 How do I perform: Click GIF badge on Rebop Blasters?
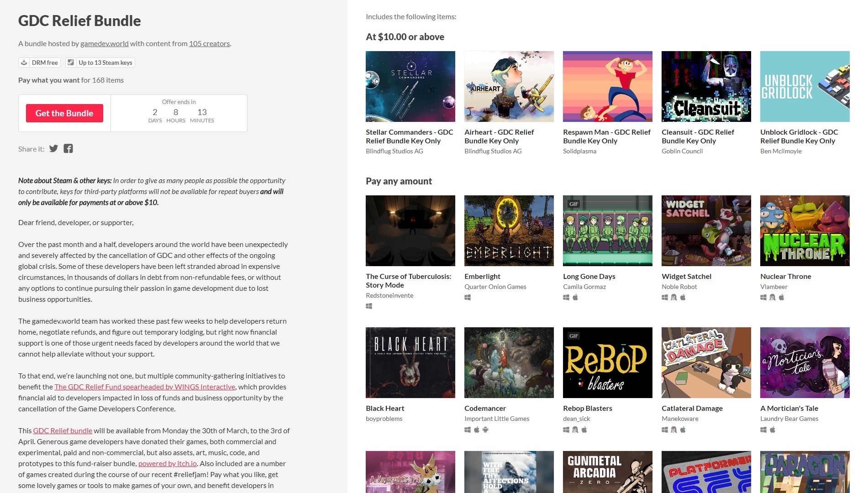coord(573,336)
